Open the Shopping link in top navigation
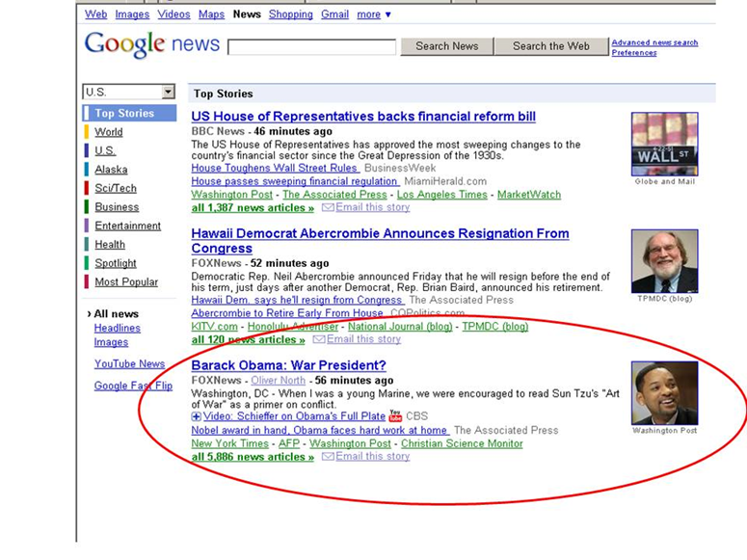 click(x=290, y=14)
